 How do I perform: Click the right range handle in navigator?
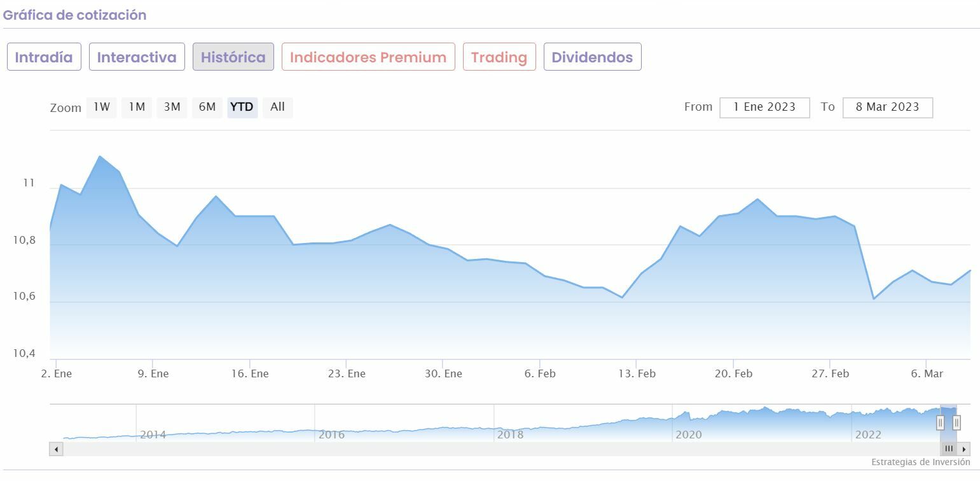956,422
